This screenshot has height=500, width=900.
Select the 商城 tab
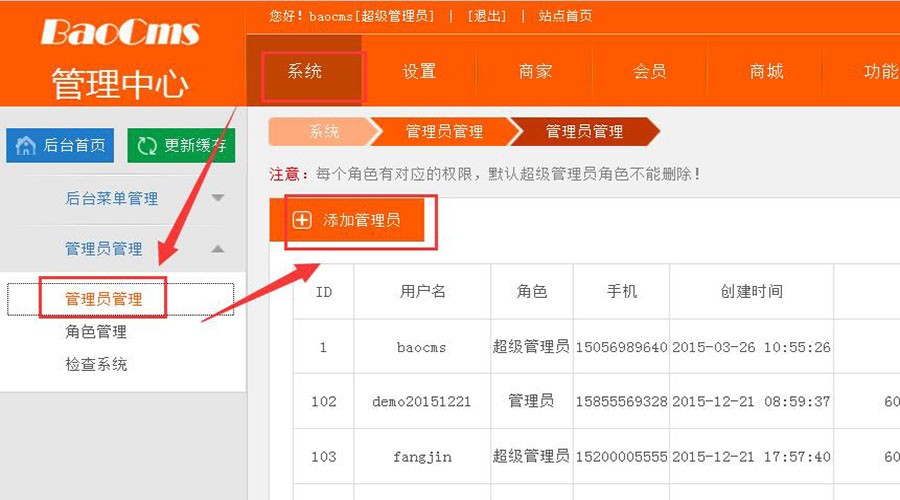click(x=766, y=71)
